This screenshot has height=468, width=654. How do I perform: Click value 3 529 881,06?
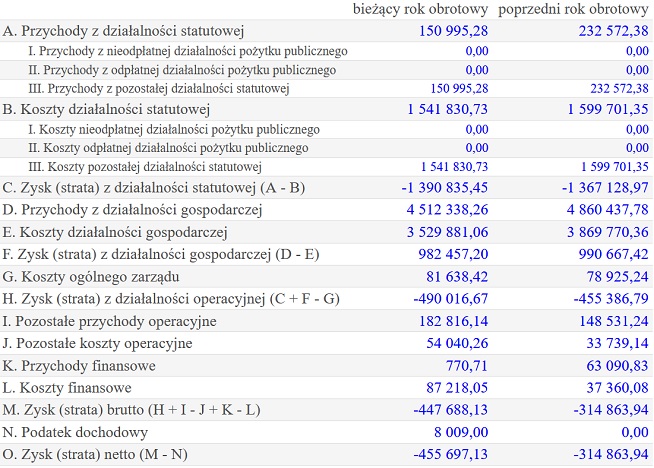click(448, 232)
